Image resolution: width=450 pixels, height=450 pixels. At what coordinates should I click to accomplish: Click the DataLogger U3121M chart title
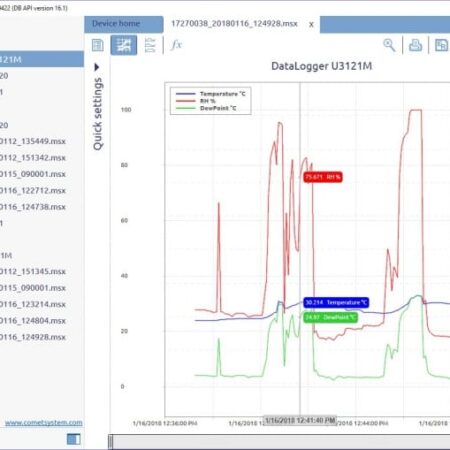pyautogui.click(x=321, y=66)
